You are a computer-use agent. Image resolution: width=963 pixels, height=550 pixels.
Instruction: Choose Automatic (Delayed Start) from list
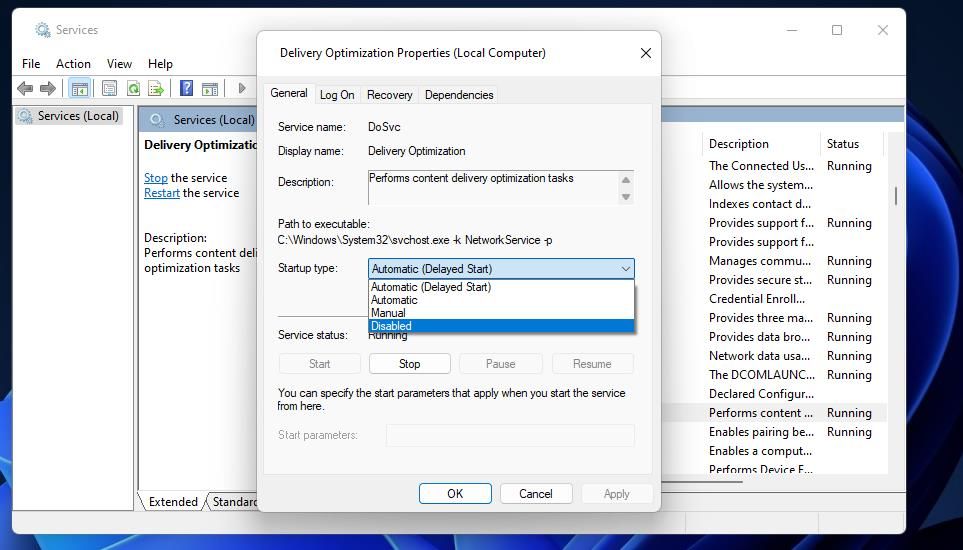click(x=501, y=287)
